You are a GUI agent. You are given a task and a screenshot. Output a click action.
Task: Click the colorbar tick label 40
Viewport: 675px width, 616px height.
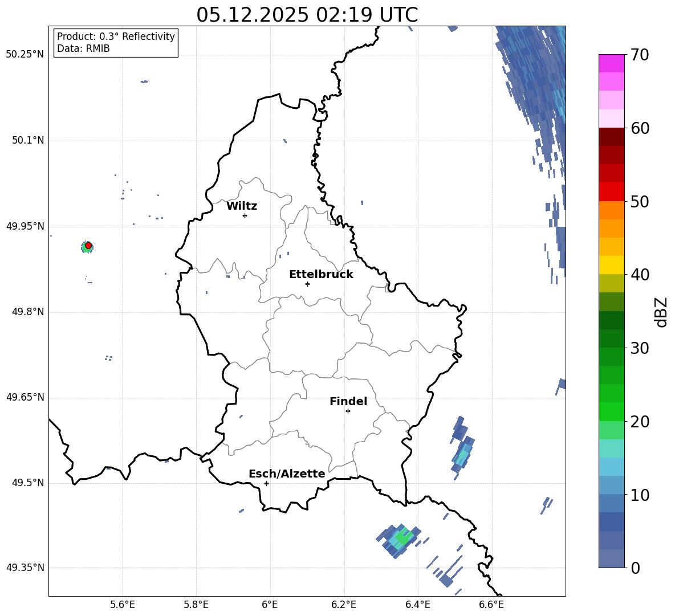pos(640,275)
